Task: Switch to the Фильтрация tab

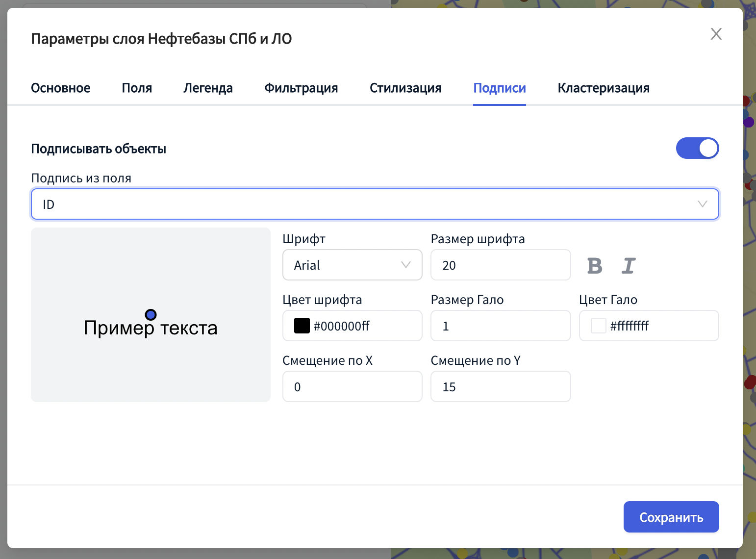Action: point(301,88)
